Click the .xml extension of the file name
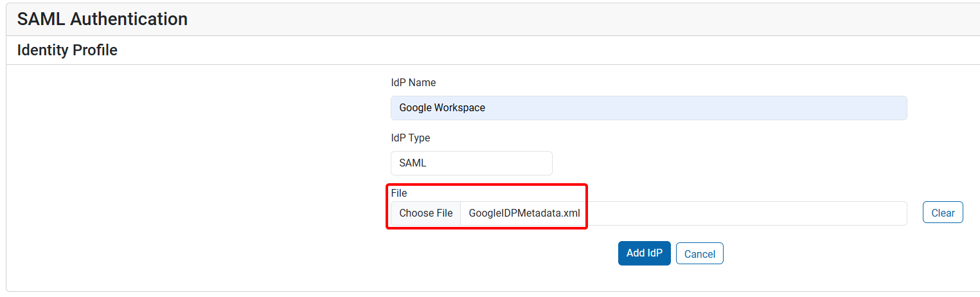The height and width of the screenshot is (297, 980). pos(571,213)
